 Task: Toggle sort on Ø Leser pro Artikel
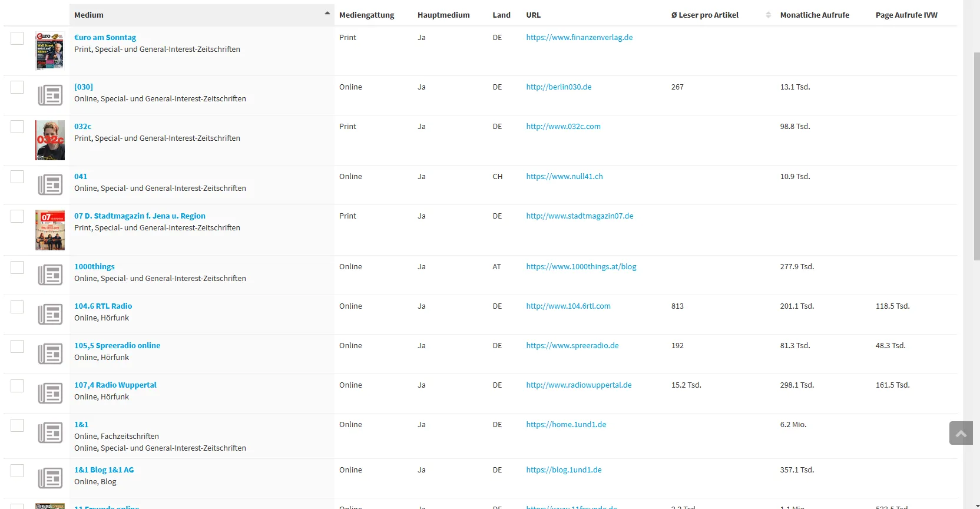click(768, 15)
